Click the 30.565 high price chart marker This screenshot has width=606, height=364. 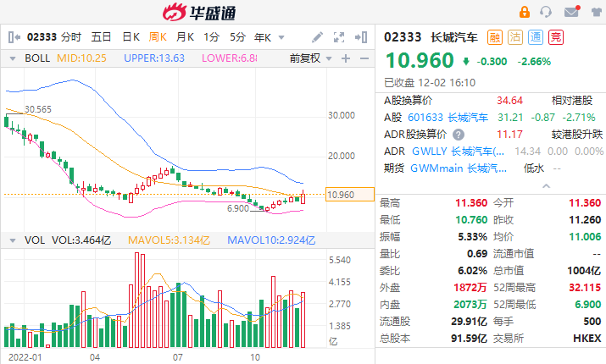pos(38,110)
